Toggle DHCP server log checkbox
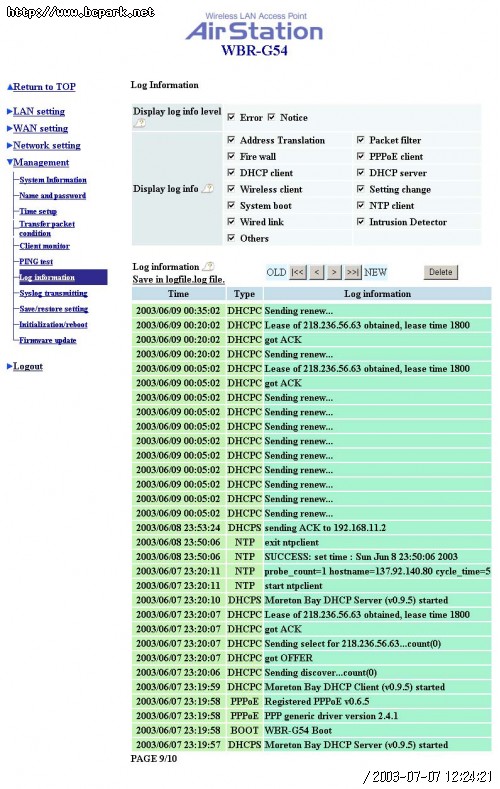 coord(360,172)
